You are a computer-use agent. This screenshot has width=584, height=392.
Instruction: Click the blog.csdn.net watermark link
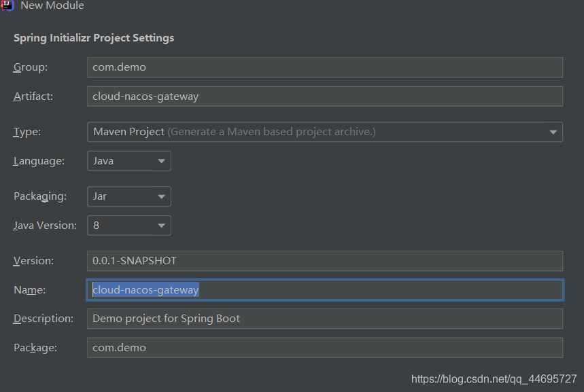pos(494,379)
